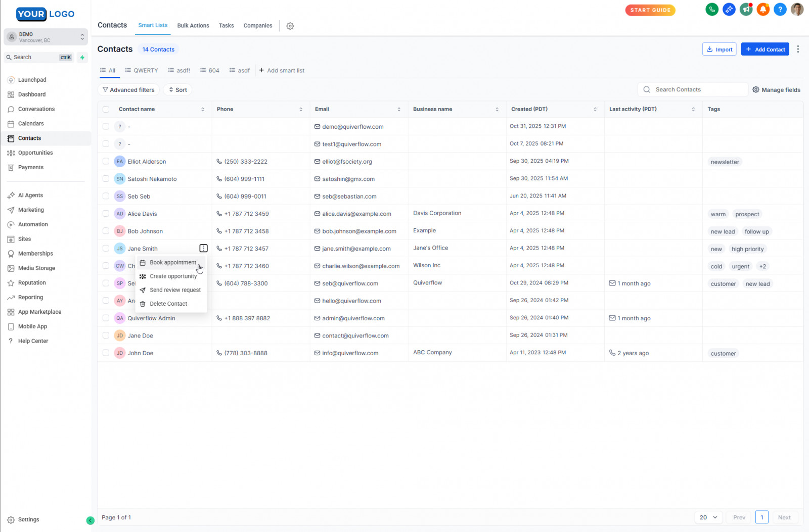Click the green phone dialer icon
Screen dimensions: 809x532
(x=712, y=10)
